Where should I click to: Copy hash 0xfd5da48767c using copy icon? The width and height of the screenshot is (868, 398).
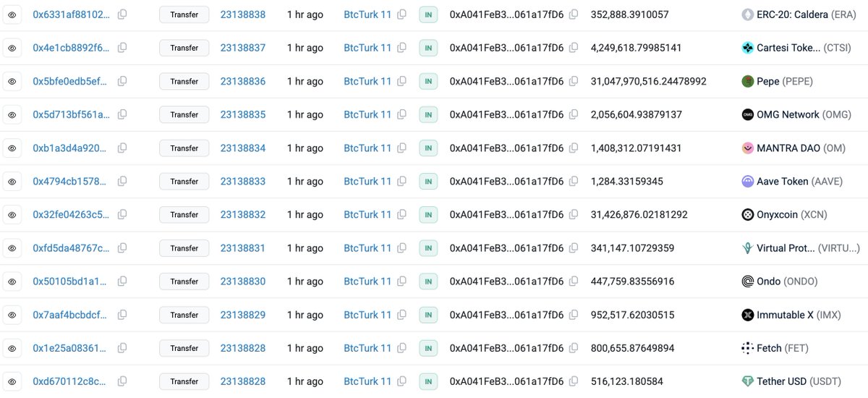[x=122, y=248]
